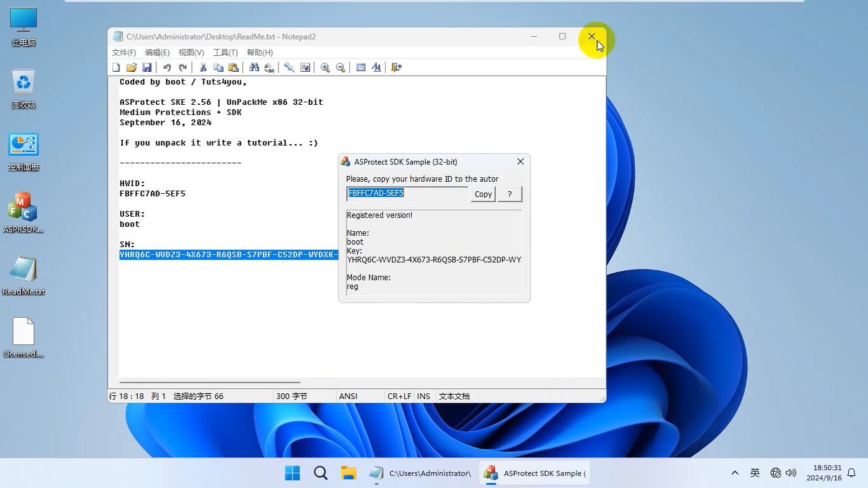The height and width of the screenshot is (488, 868).
Task: Click the ReadMe.txt desktop icon
Action: pos(24,275)
